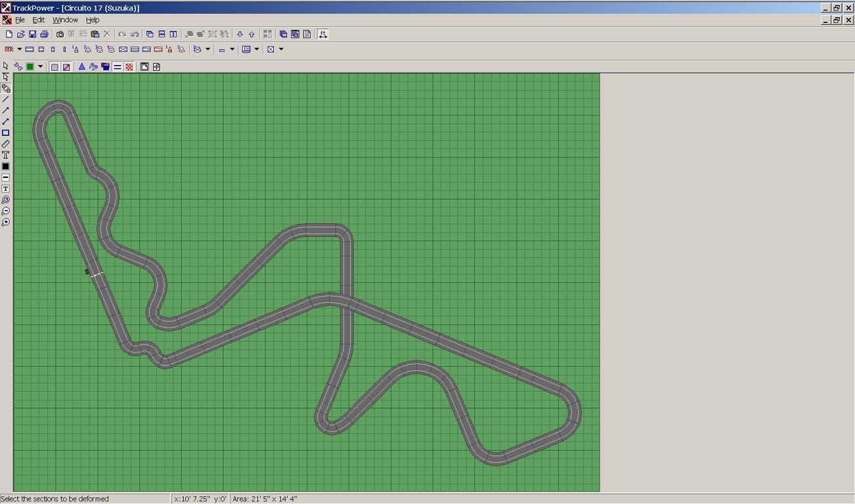Screen dimensions: 855x504
Task: Click the zoom out magnifier tool
Action: coord(6,211)
